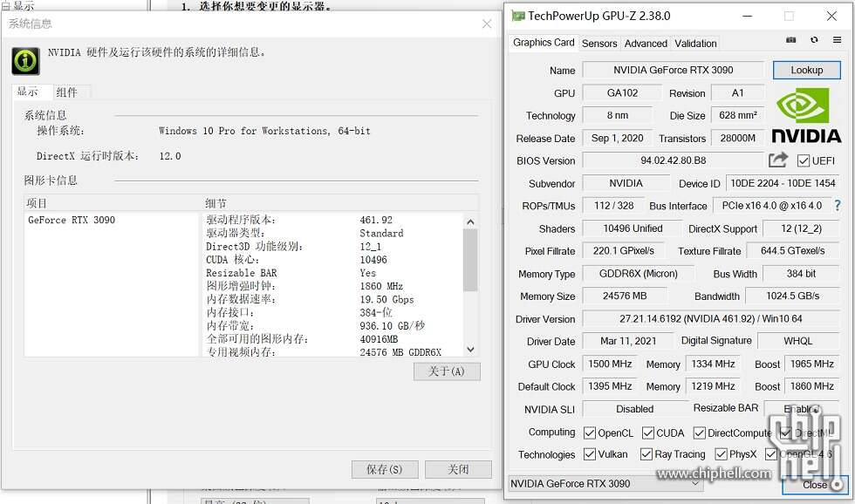Toggle the Ray Tracing checkbox

pos(646,454)
